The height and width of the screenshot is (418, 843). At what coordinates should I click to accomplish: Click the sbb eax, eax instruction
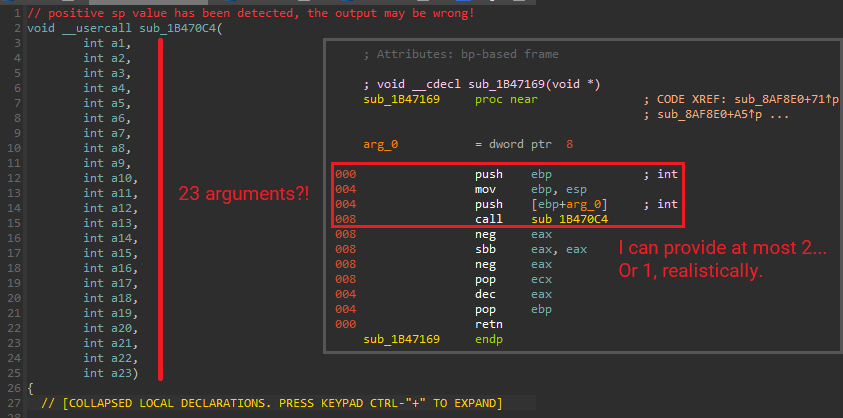coord(520,249)
